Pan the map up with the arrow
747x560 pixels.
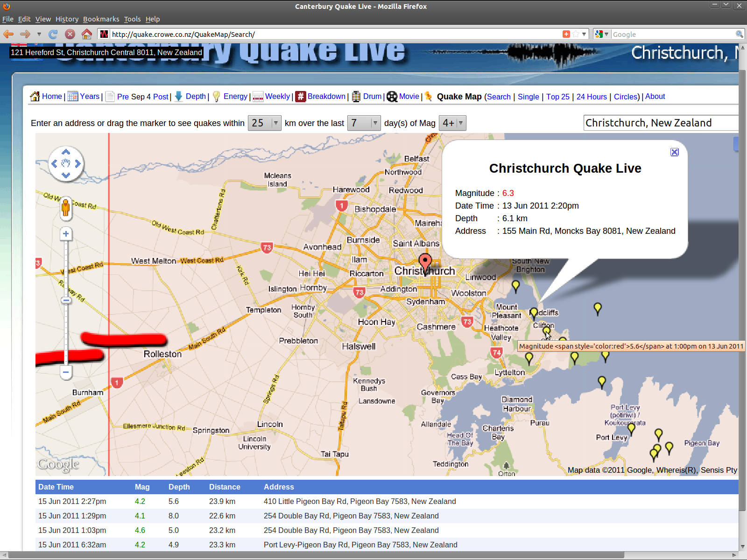66,152
